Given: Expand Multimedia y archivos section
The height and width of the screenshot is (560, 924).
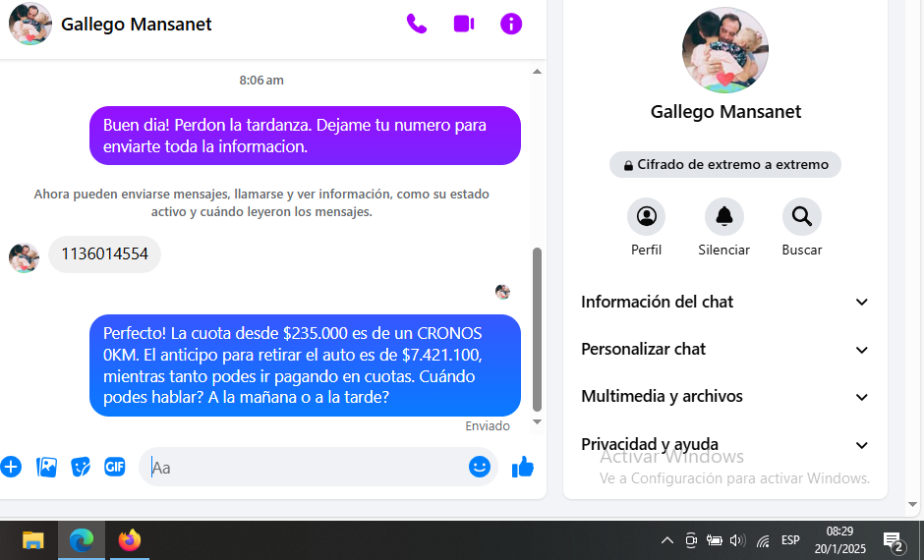Looking at the screenshot, I should tap(724, 397).
